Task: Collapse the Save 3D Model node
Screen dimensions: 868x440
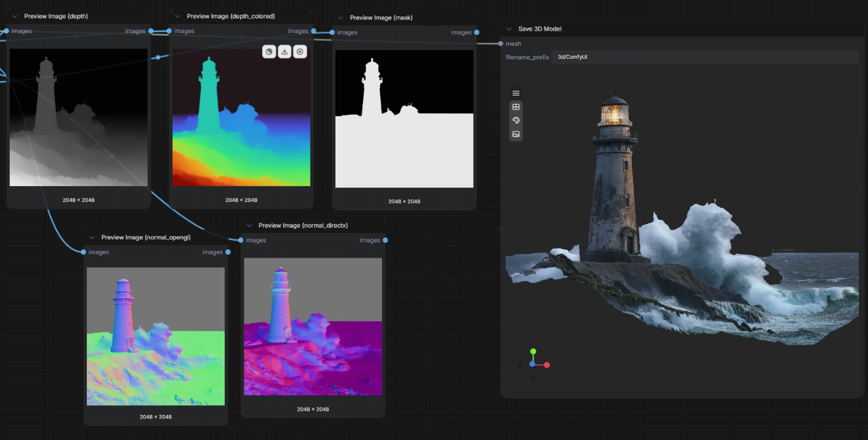Action: (509, 29)
